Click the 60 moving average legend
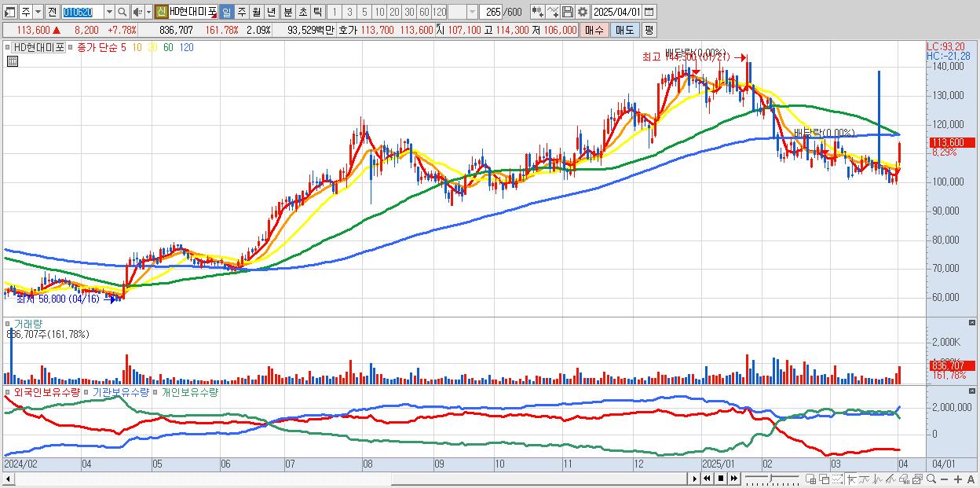The height and width of the screenshot is (488, 980). [x=169, y=47]
